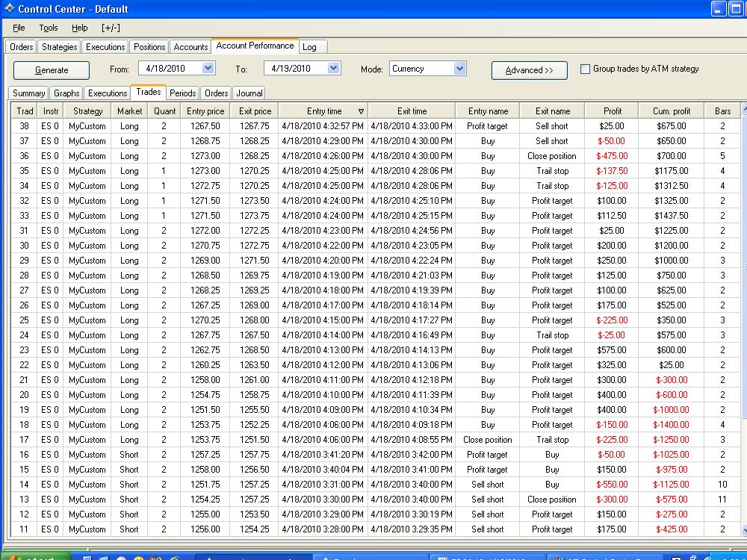
Task: Maximize the Control Center window
Action: click(x=735, y=9)
